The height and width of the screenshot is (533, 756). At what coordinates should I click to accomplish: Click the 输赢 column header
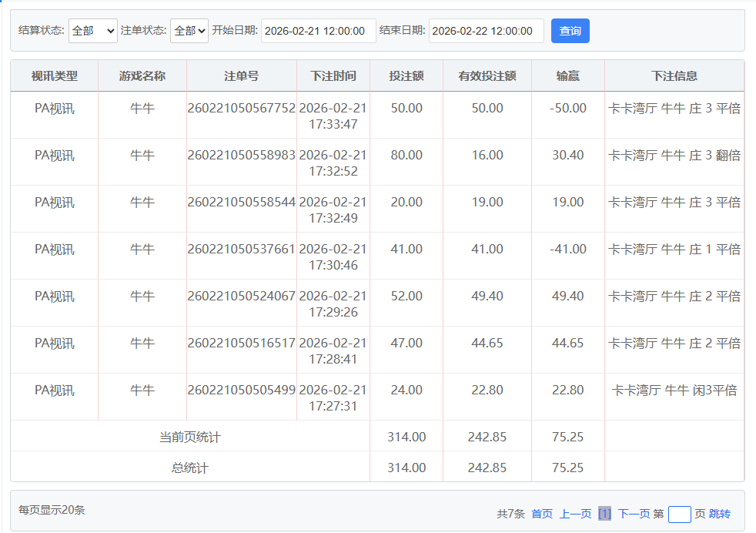pos(568,76)
